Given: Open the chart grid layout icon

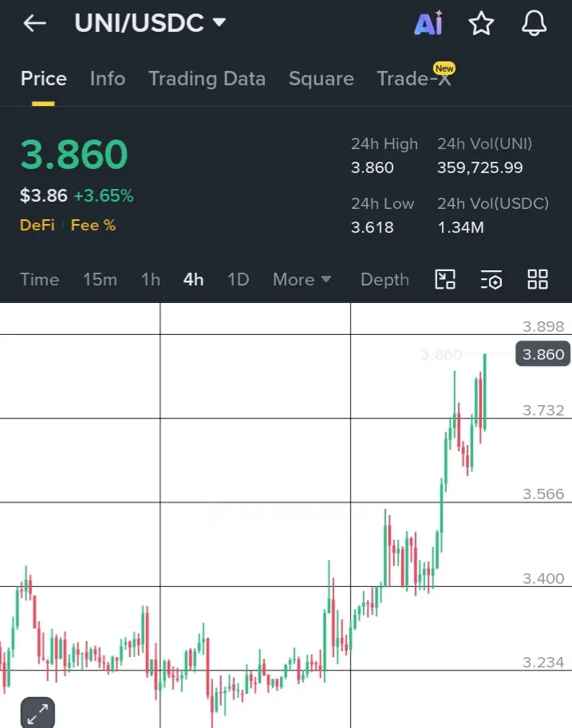Looking at the screenshot, I should 538,280.
